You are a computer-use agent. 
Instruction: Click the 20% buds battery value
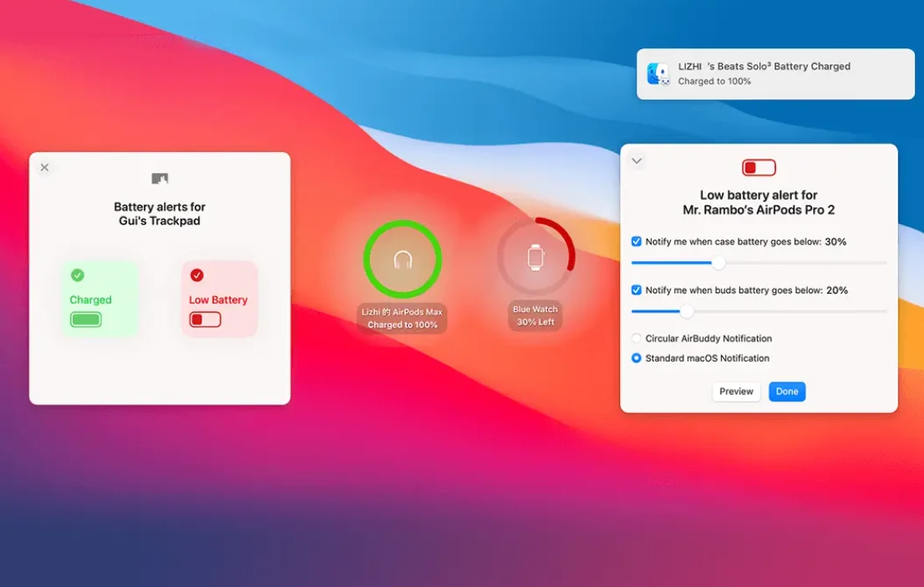(837, 291)
